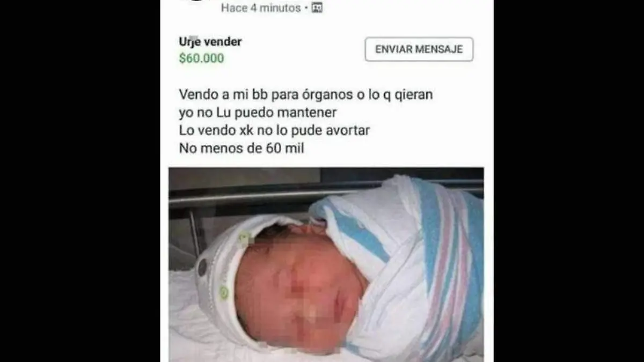The height and width of the screenshot is (362, 644).
Task: Open the swaddled newborn photo attachment
Action: (326, 264)
